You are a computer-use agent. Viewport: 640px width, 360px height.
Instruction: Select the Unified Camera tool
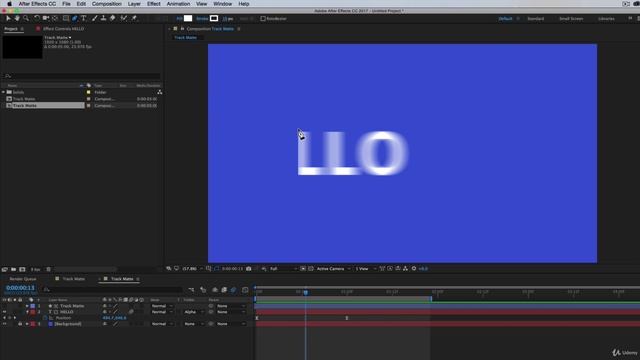[x=46, y=18]
